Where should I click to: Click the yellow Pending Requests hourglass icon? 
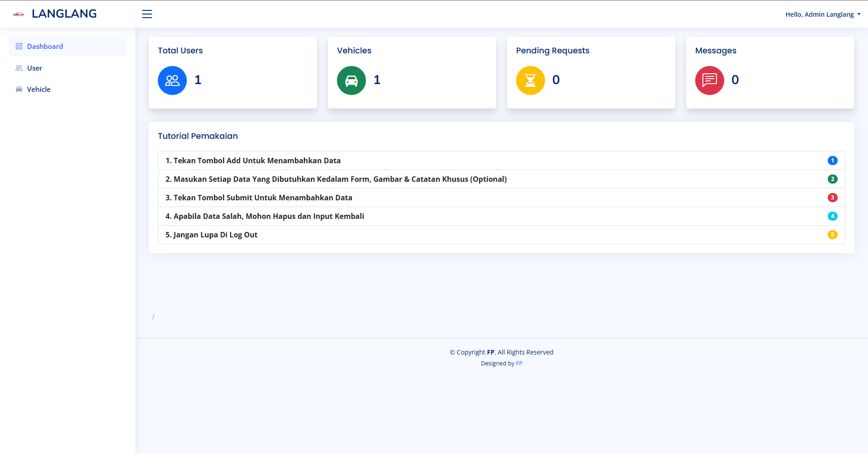[x=531, y=80]
